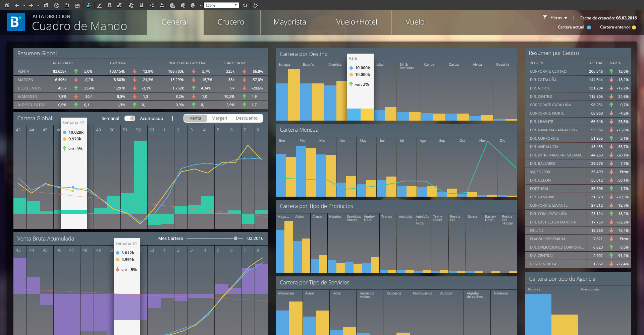Click the VAR % column header
644x335 pixels.
click(x=615, y=63)
